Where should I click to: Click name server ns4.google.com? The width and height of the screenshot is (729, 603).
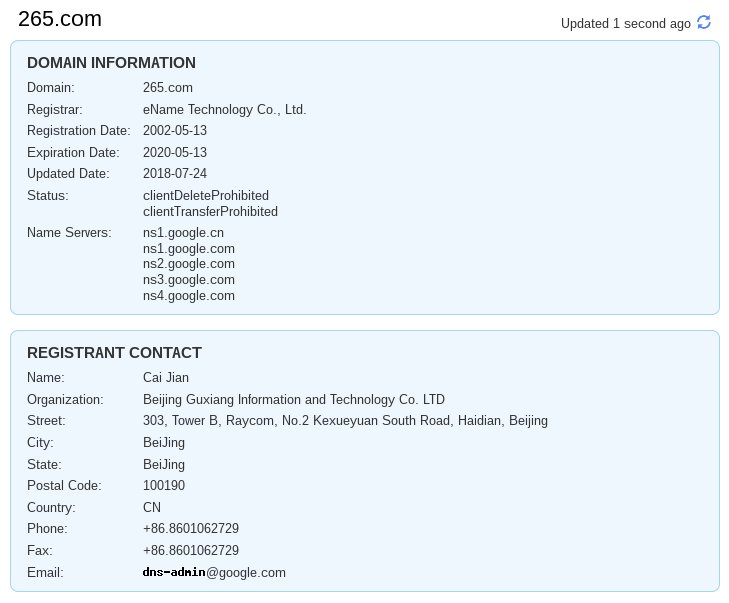click(x=189, y=295)
